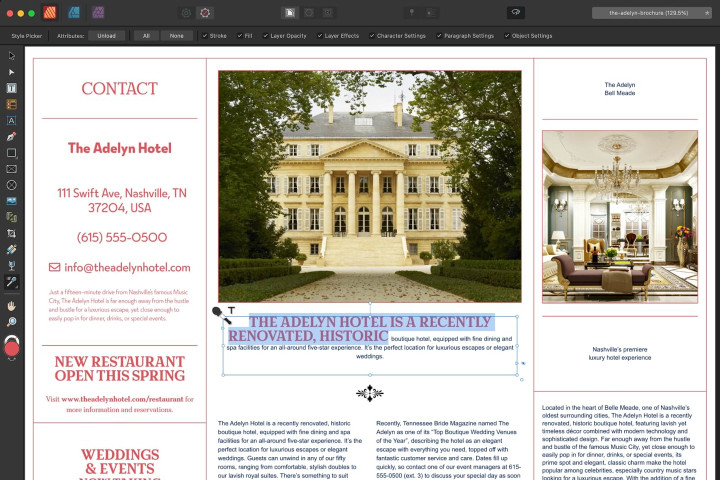Click the red fill color swatch

tap(11, 349)
